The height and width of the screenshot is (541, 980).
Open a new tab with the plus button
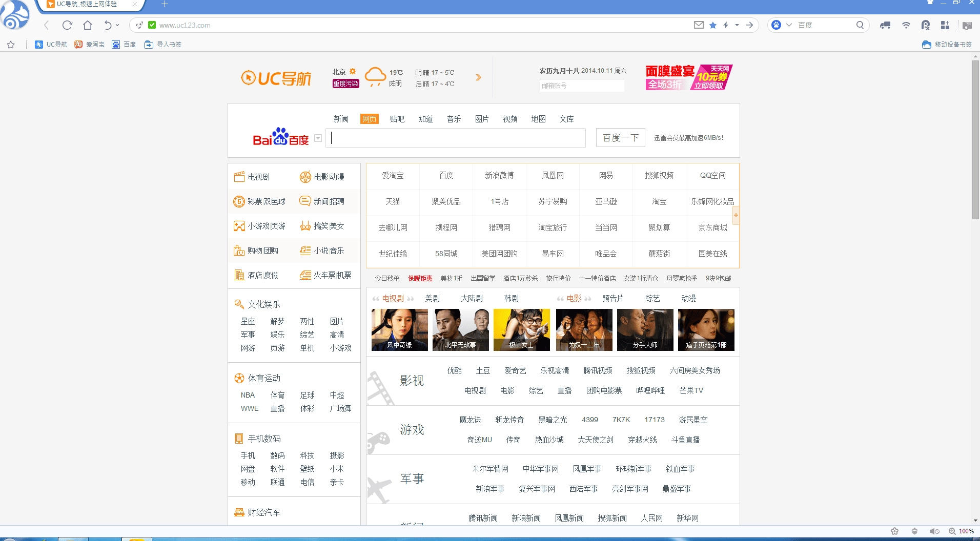pyautogui.click(x=165, y=4)
